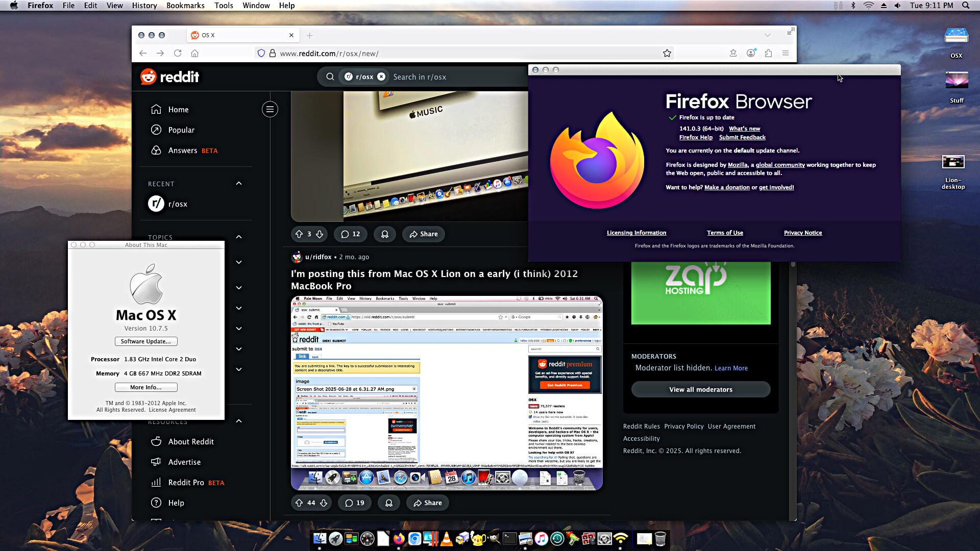Give award on the post with 44 votes

pos(389,503)
